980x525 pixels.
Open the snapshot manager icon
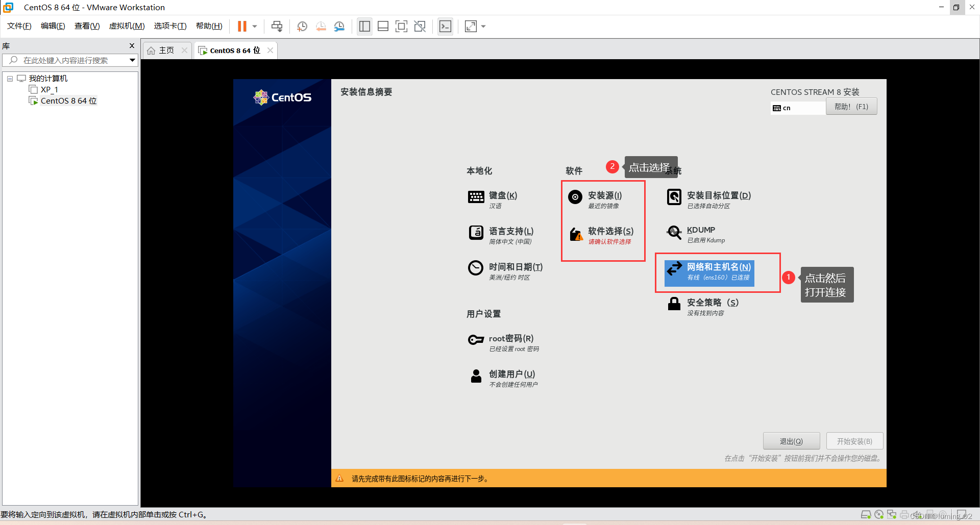click(339, 26)
